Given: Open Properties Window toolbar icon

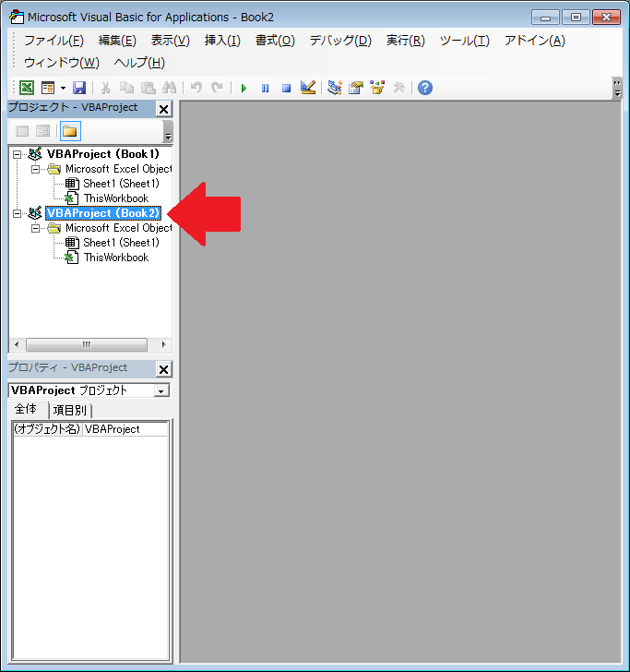Looking at the screenshot, I should click(356, 88).
